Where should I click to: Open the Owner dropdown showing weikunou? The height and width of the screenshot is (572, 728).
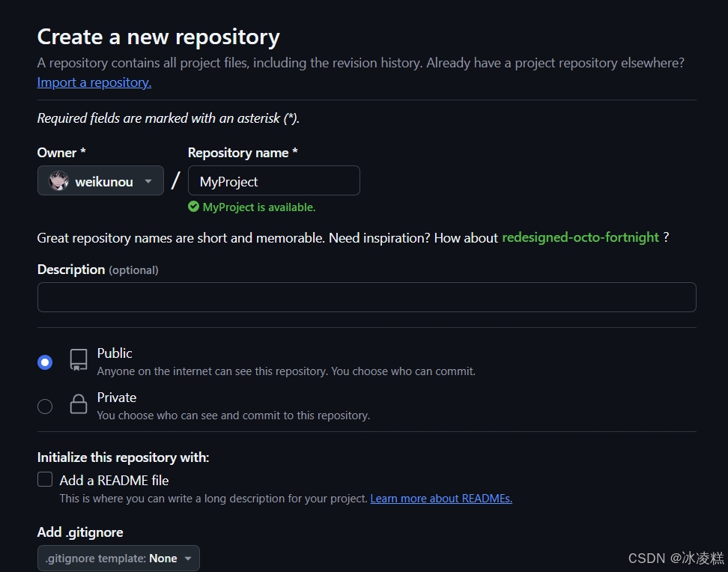pyautogui.click(x=100, y=180)
